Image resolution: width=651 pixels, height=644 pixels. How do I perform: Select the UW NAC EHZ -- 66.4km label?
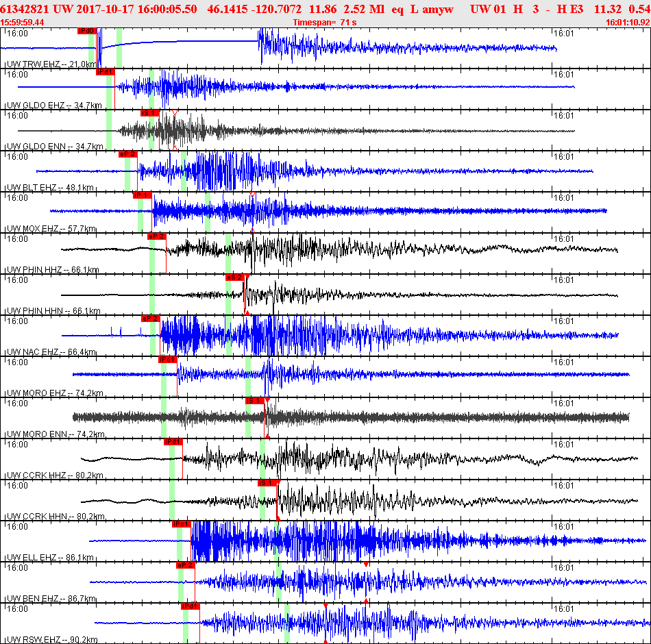tap(51, 352)
